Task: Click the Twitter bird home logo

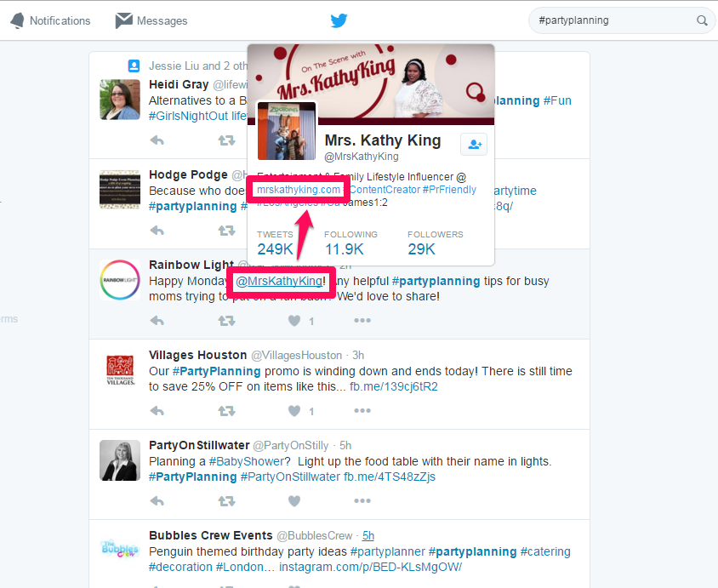Action: [339, 20]
